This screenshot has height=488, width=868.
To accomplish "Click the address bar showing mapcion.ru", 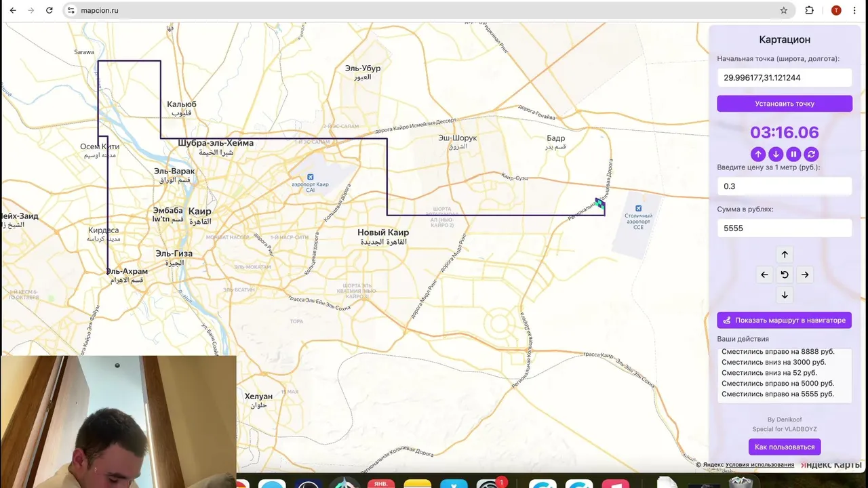I will point(427,10).
